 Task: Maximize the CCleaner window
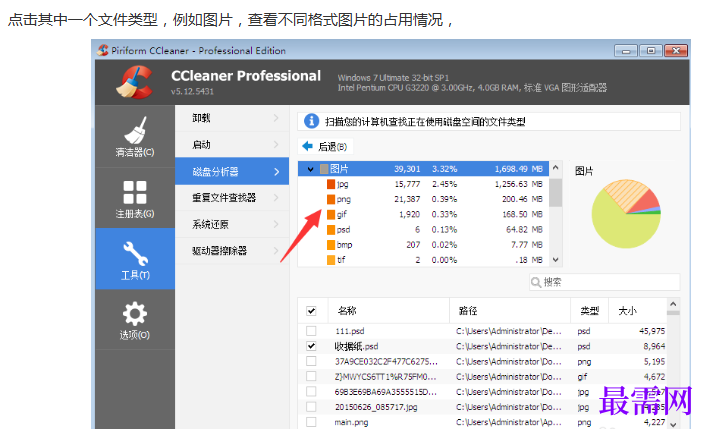coord(651,50)
